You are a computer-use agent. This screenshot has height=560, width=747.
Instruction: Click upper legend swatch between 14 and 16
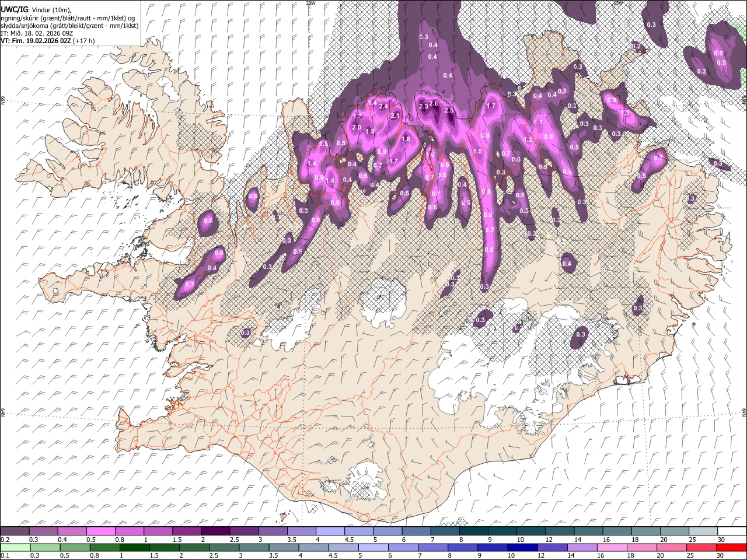[588, 531]
